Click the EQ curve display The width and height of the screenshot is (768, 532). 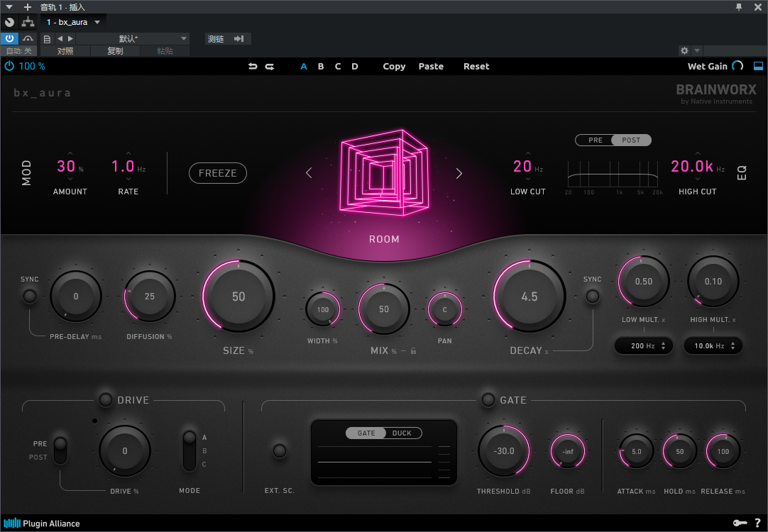coord(613,174)
